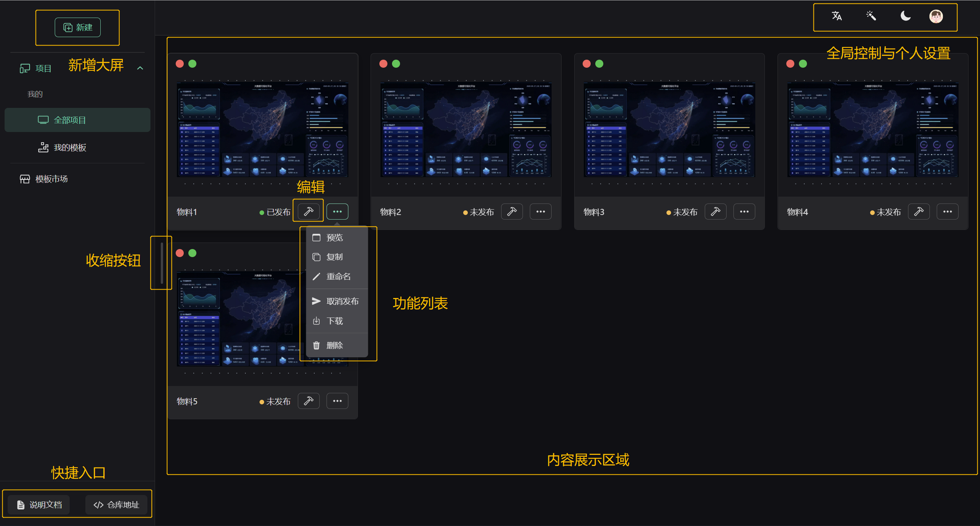Click hammer edit icon on 物料3
The height and width of the screenshot is (526, 980).
(715, 212)
